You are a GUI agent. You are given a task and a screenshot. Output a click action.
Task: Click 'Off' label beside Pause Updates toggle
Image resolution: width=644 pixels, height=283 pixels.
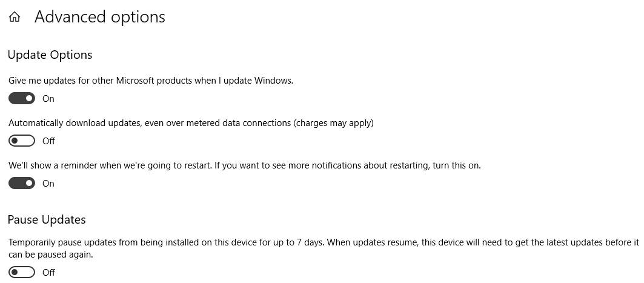[x=48, y=272]
